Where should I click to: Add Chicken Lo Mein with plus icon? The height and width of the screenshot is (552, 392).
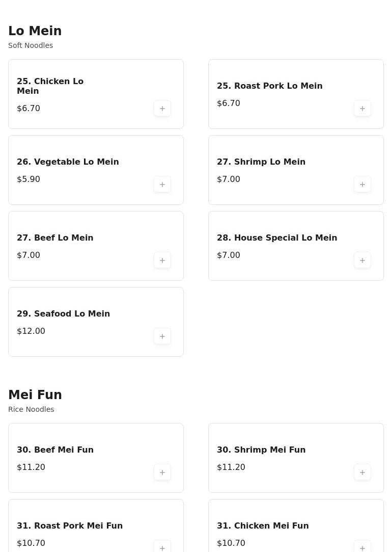(162, 109)
